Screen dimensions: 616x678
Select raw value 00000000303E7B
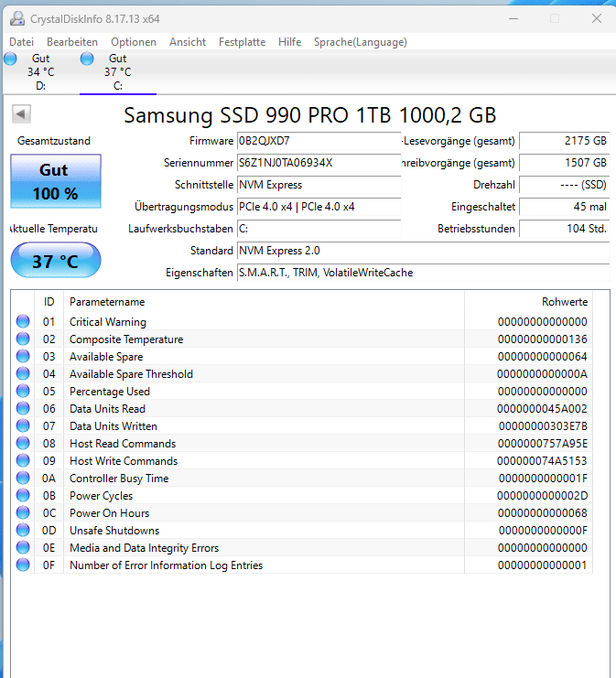point(543,425)
